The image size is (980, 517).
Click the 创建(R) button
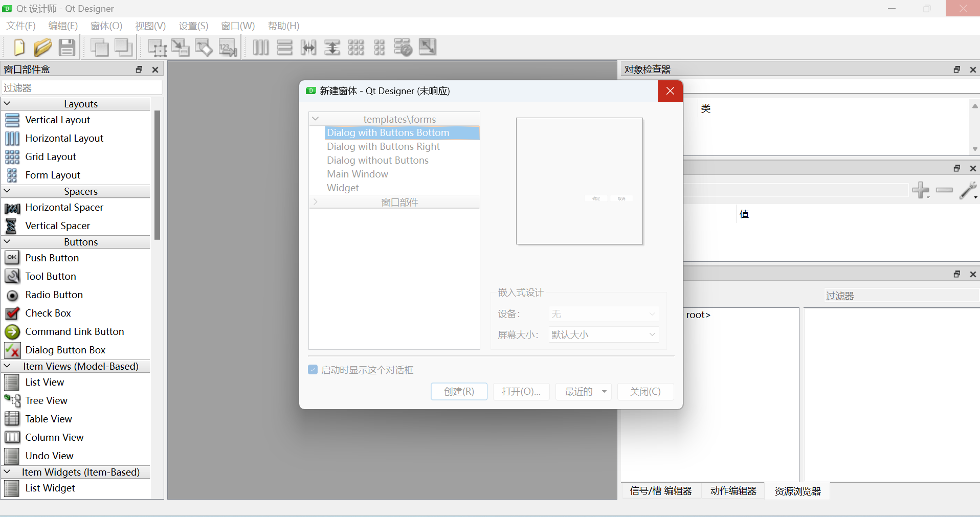tap(458, 391)
